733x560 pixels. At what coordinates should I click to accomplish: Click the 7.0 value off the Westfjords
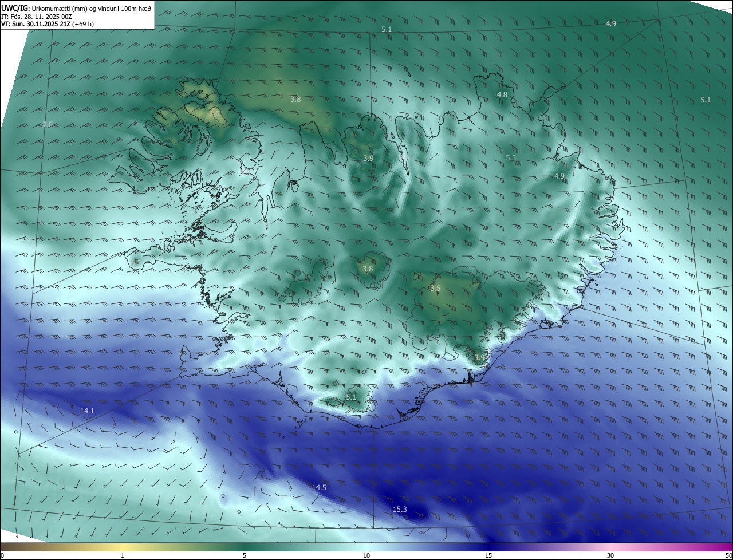(48, 124)
